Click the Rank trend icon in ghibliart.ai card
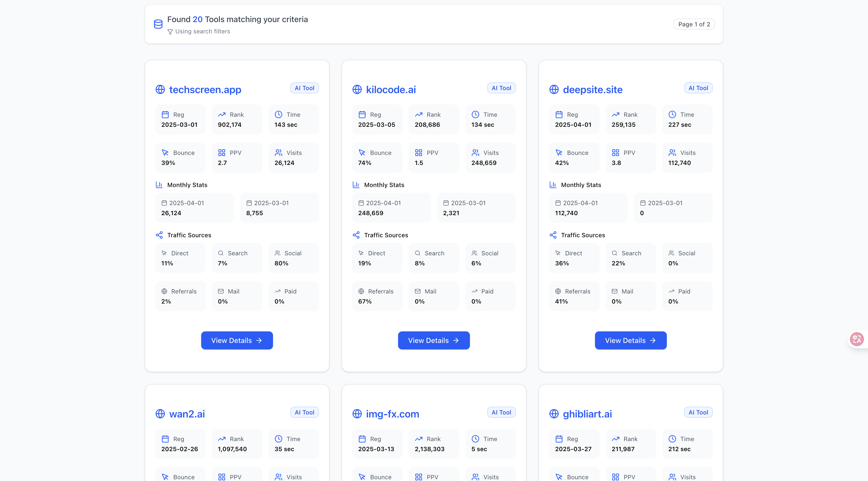 [x=615, y=439]
